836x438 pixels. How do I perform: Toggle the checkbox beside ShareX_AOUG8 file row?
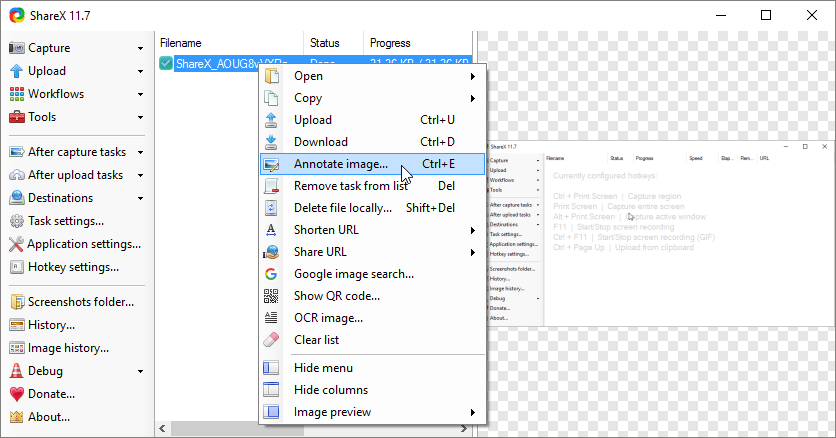click(165, 63)
